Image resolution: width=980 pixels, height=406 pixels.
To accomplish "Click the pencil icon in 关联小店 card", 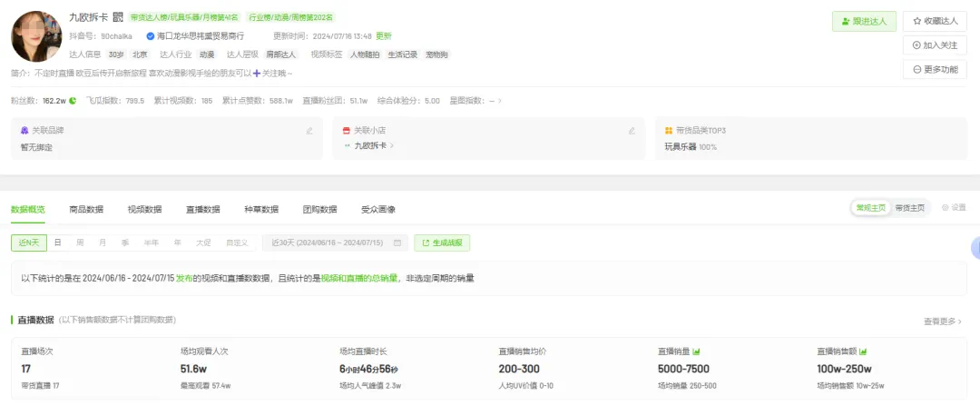I will 632,131.
